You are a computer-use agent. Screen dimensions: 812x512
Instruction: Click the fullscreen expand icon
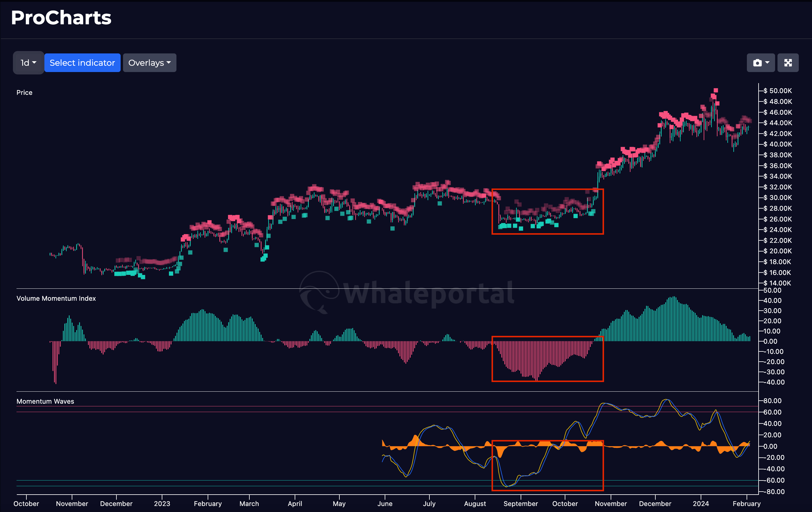coord(788,63)
